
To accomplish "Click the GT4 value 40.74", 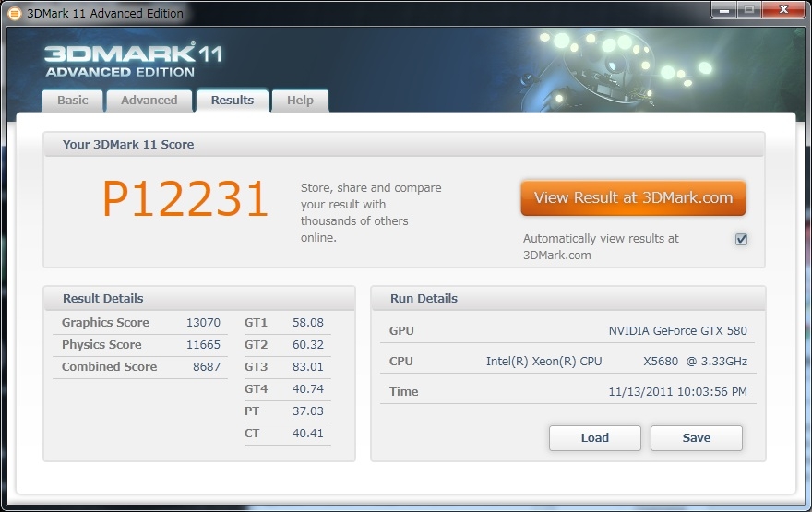I will point(307,388).
